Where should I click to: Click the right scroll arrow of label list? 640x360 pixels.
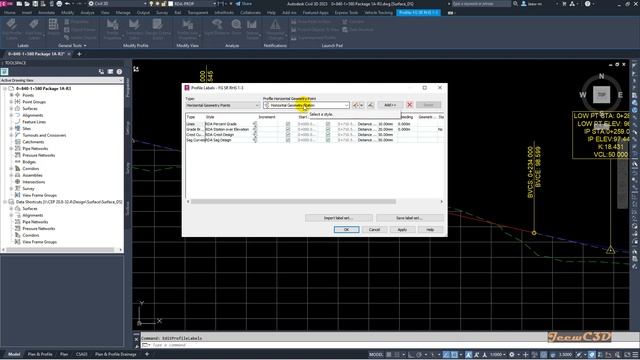coord(441,201)
